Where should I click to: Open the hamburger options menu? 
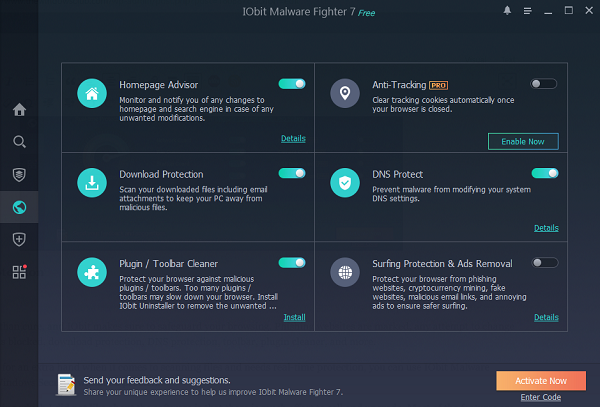click(528, 11)
